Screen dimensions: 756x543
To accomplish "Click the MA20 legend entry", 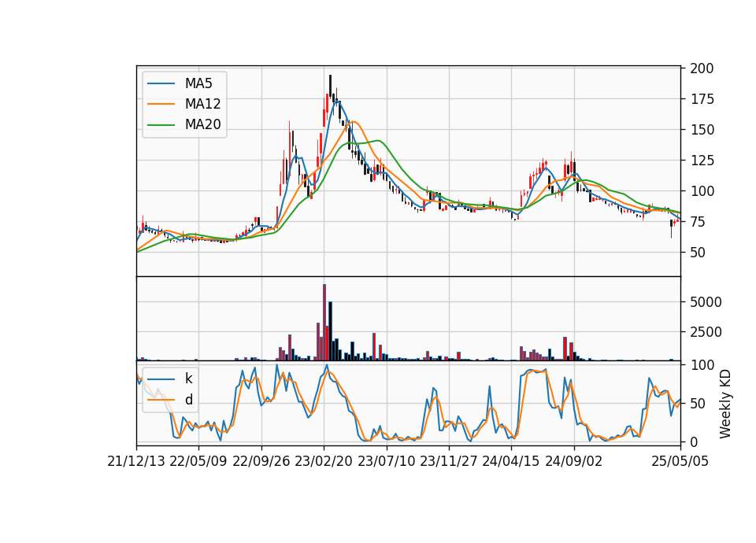I will tap(184, 124).
